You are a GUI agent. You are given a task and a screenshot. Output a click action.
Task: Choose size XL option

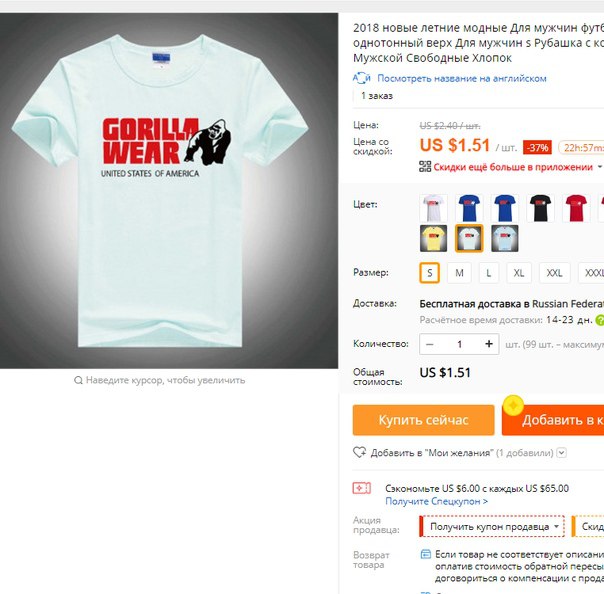[x=519, y=273]
